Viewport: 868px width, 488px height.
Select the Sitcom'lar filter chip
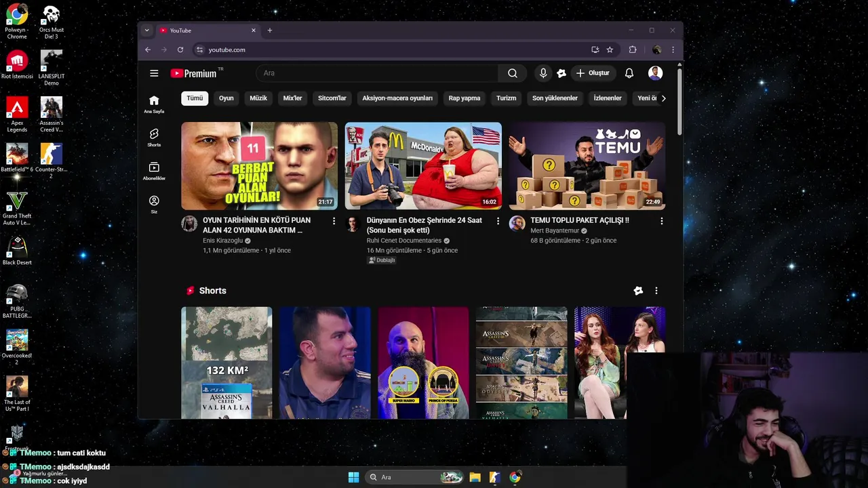click(x=332, y=98)
